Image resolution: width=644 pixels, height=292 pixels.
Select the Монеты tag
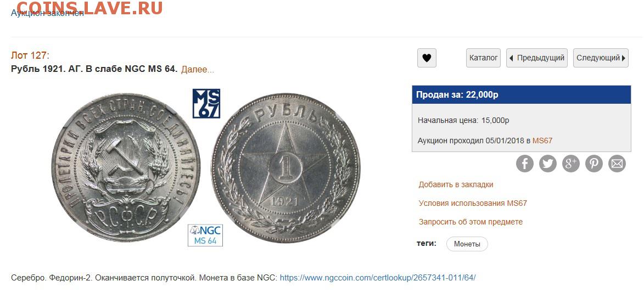(467, 244)
